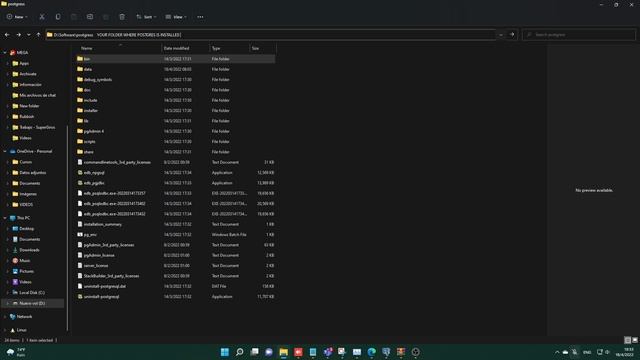Expand the Local Disk (C:) node
Viewport: 640px width, 360px height.
pos(8,293)
